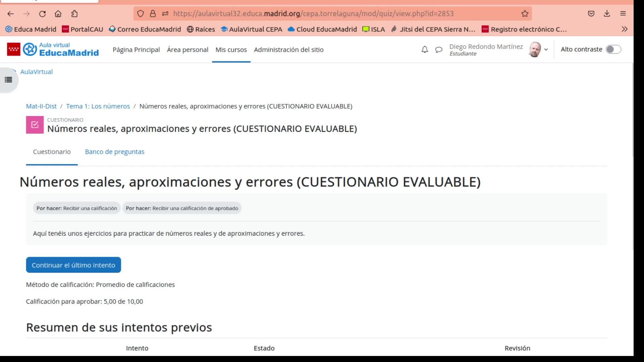Open the notifications bell icon
The width and height of the screenshot is (644, 362).
[425, 50]
